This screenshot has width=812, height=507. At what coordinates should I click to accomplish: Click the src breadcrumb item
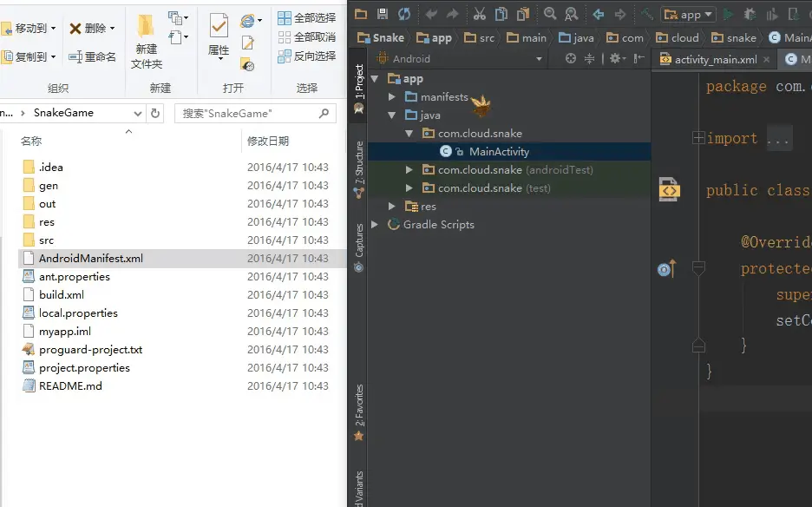(x=480, y=37)
